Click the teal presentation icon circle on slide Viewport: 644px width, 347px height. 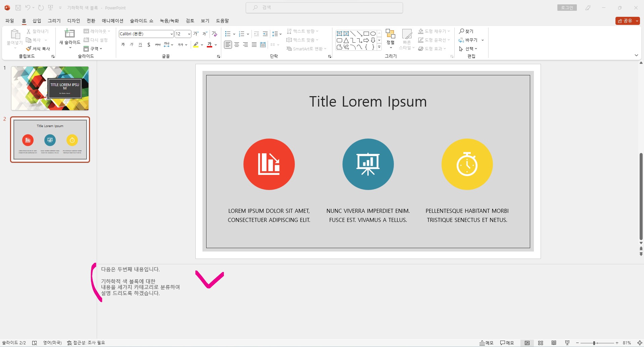[x=368, y=164]
